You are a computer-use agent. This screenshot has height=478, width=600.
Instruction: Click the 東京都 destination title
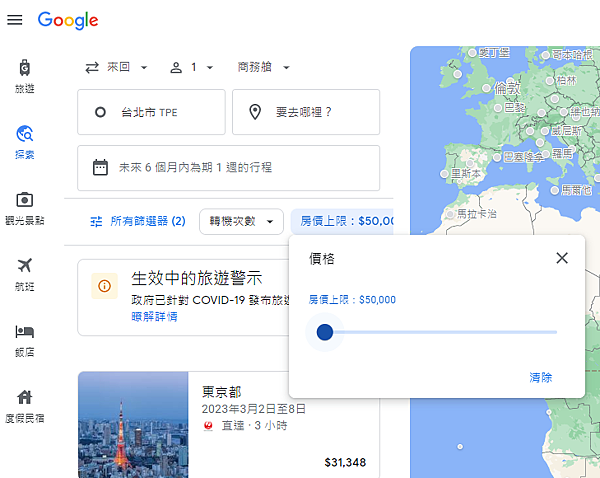pyautogui.click(x=222, y=392)
